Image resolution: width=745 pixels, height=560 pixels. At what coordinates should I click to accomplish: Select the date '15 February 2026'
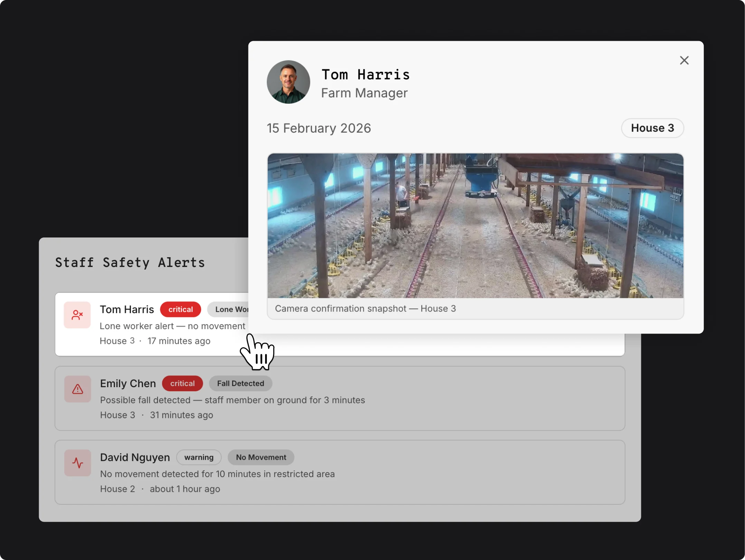point(319,128)
